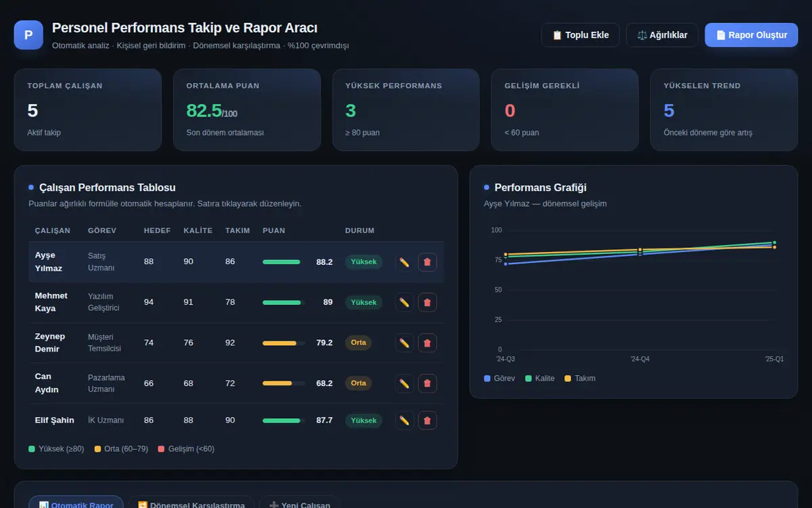Click the trash icon in Mehmet Kaya's row
Image resolution: width=812 pixels, height=508 pixels.
(x=427, y=302)
